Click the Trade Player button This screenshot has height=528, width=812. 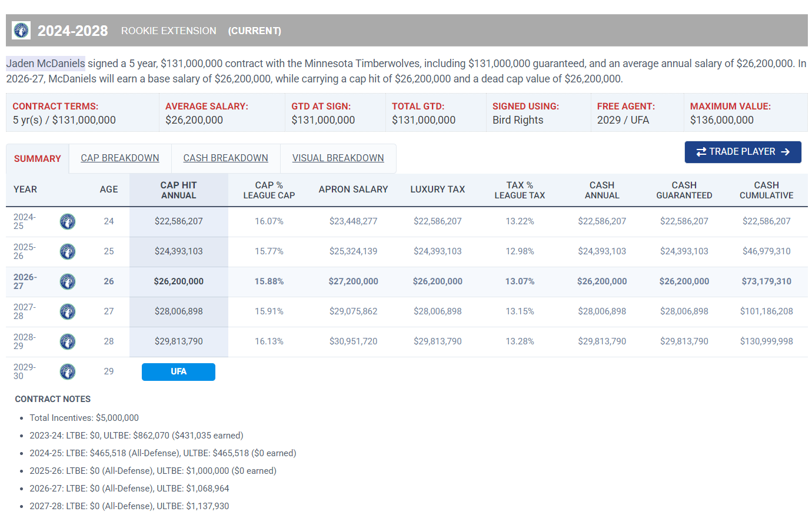click(743, 152)
